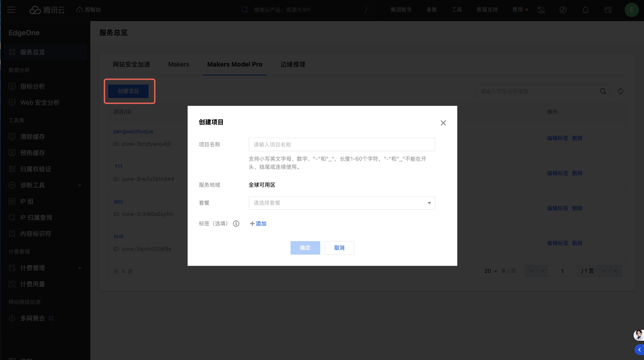Click the page number input field
Image resolution: width=644 pixels, height=360 pixels.
click(562, 271)
